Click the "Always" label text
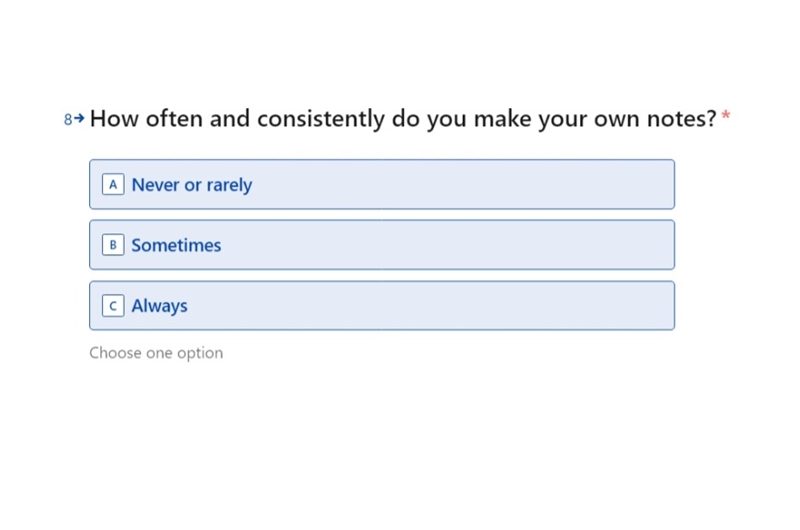 [x=160, y=306]
